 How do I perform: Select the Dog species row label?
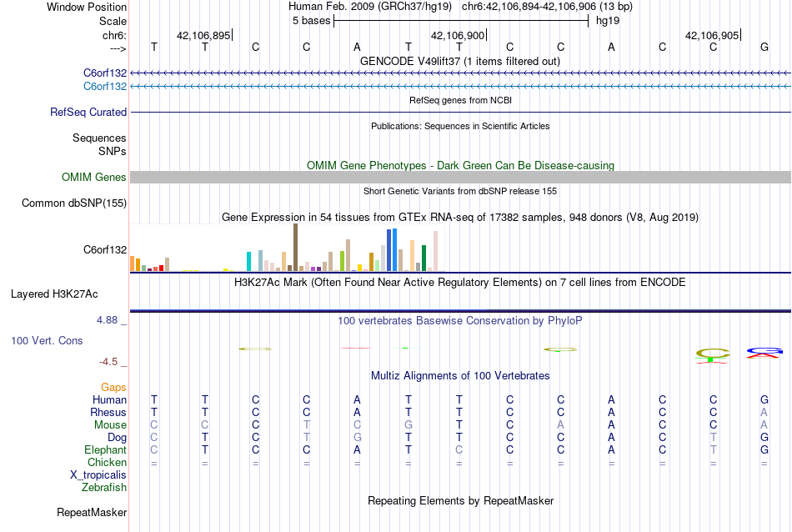pos(118,438)
